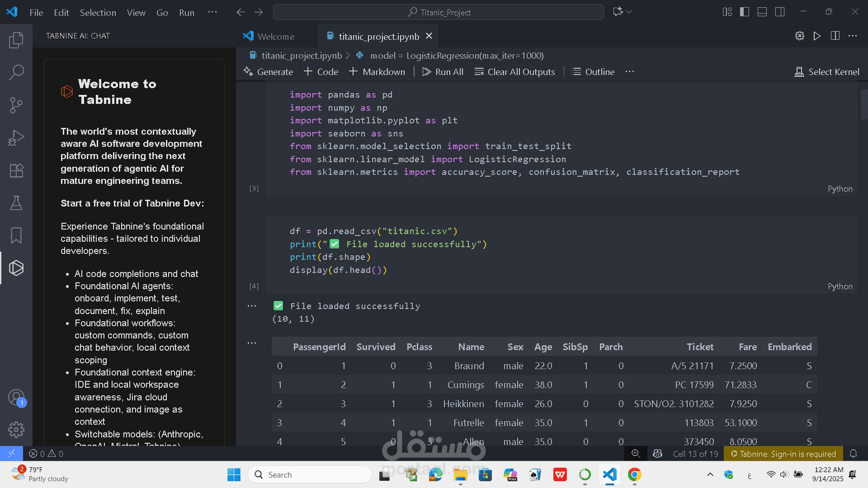Run All notebook cells

(443, 71)
